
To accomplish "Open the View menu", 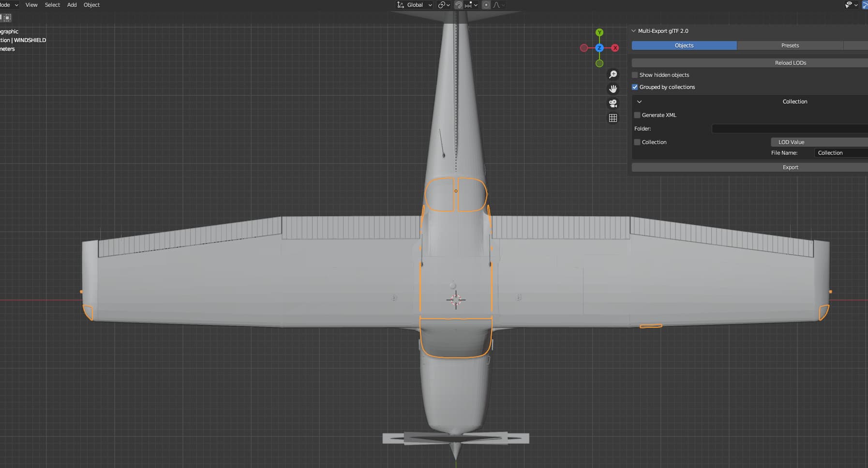I will coord(31,5).
